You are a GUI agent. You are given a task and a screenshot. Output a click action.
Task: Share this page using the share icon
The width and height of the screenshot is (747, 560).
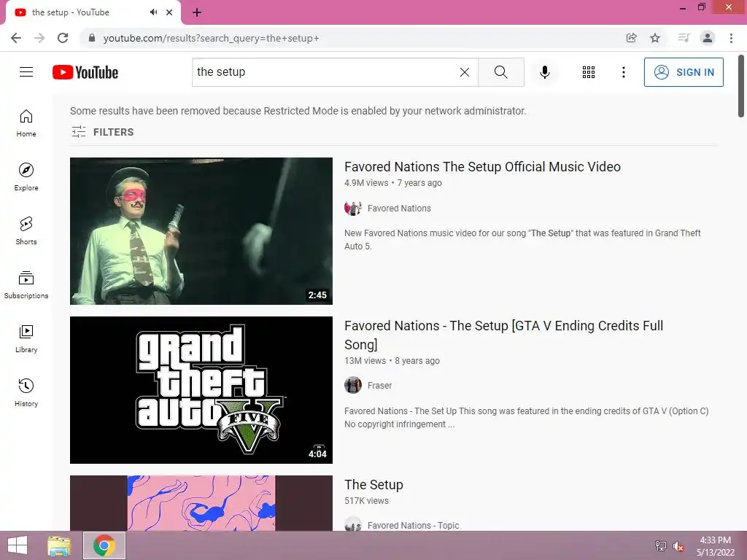(x=631, y=38)
